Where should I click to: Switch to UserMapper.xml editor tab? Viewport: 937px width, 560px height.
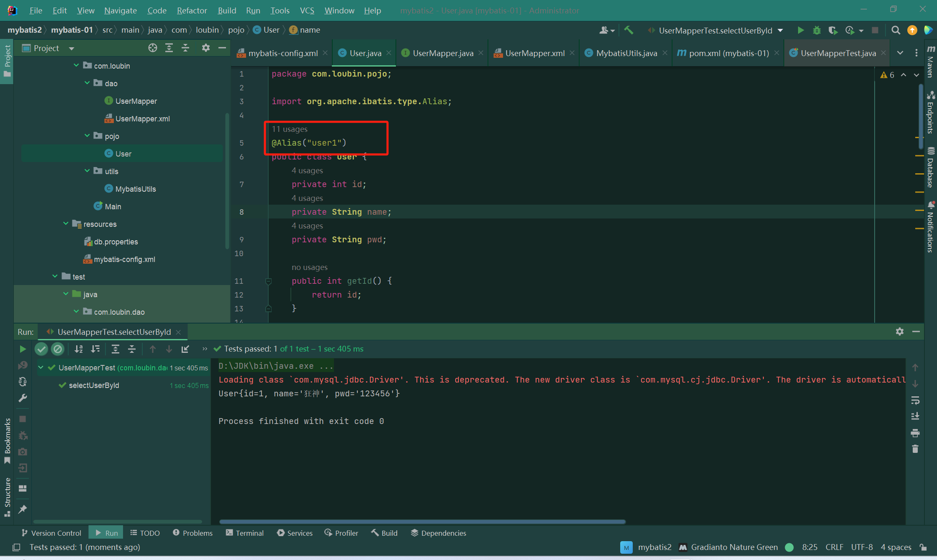[534, 53]
